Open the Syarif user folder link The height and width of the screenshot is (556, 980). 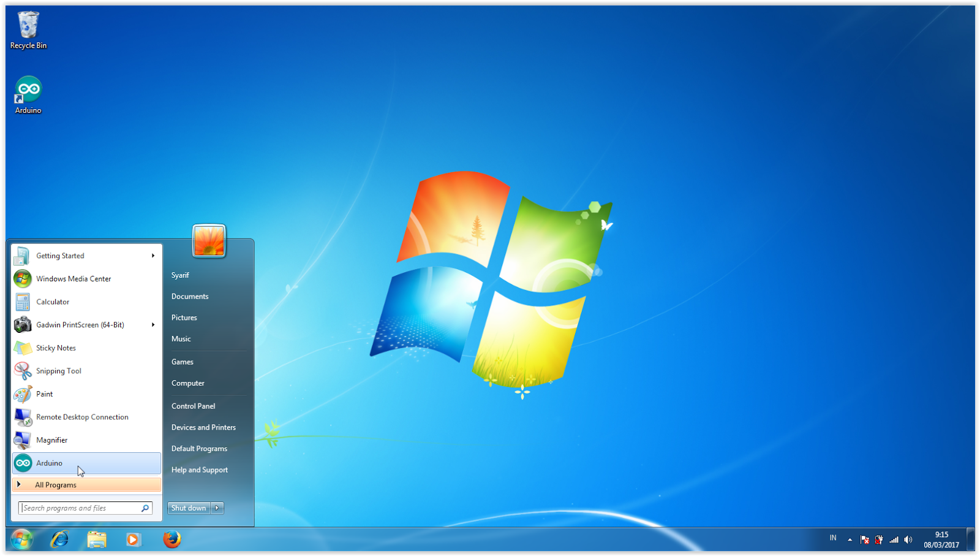tap(180, 275)
